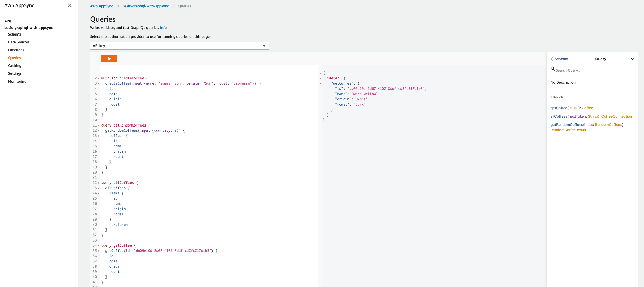The width and height of the screenshot is (644, 287).
Task: Close the AWS AppSync side navigation
Action: 69,5
